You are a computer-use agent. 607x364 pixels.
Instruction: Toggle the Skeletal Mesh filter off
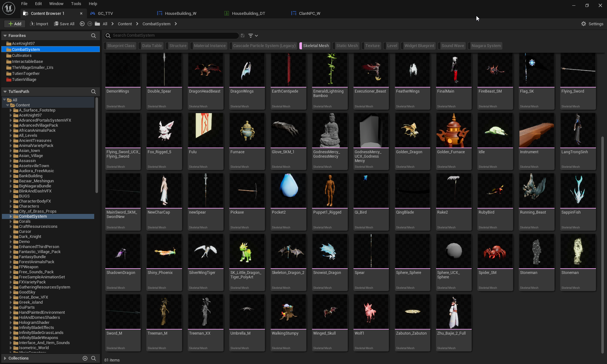tap(316, 46)
